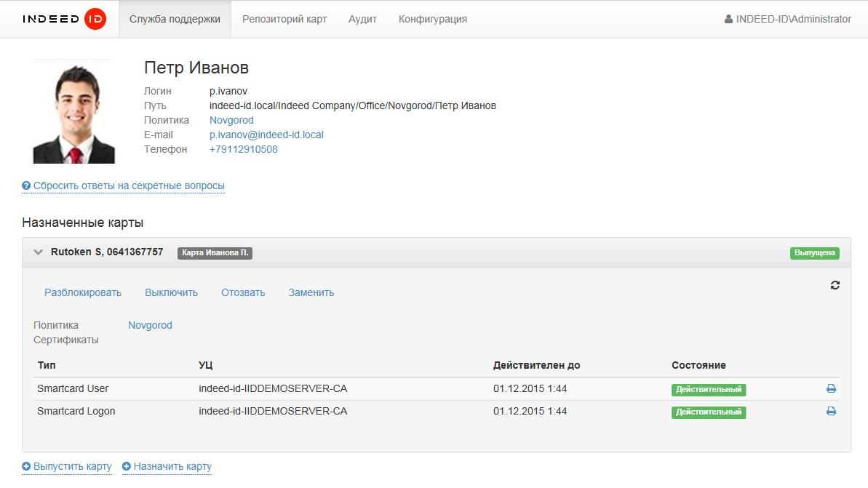Click the Выключить card action
This screenshot has height=488, width=868.
171,292
